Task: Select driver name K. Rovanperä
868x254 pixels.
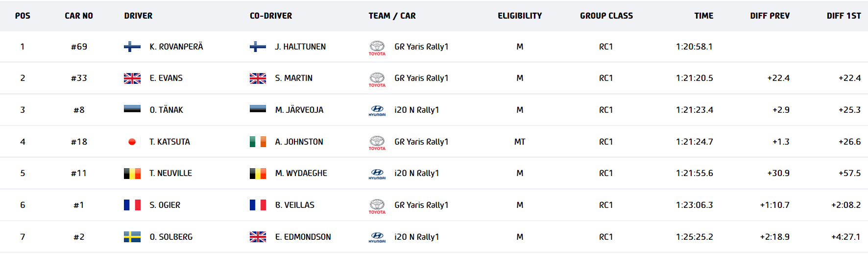Action: [x=176, y=47]
